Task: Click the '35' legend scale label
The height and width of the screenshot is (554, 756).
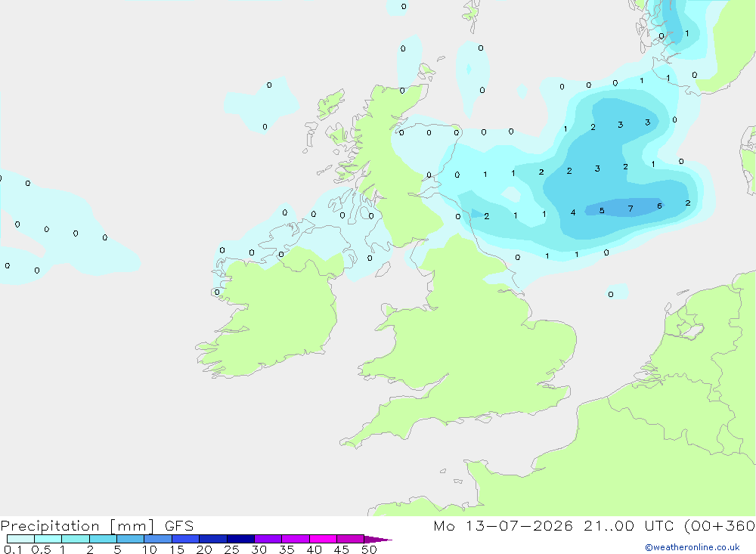Action: (287, 549)
